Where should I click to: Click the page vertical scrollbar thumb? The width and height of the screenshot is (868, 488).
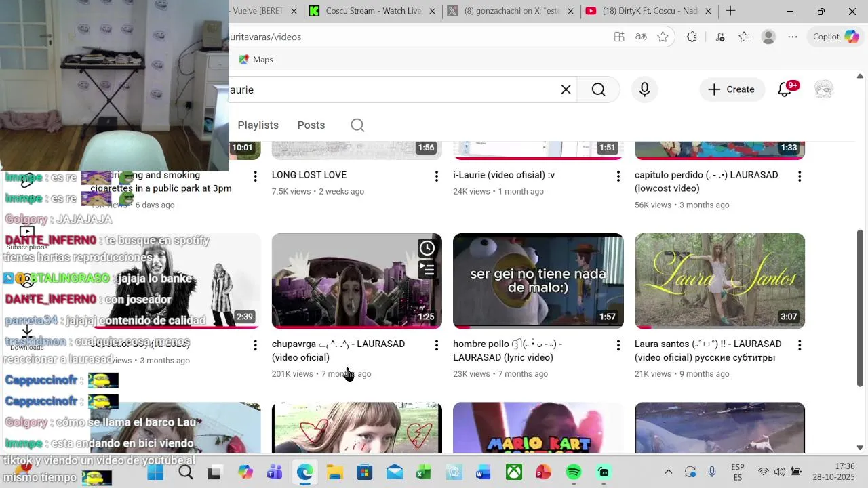coord(860,308)
